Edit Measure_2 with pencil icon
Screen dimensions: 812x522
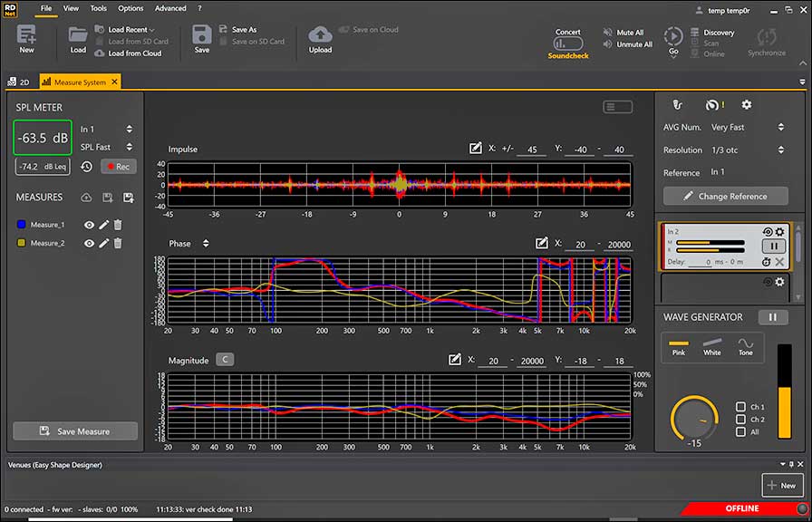[x=104, y=243]
